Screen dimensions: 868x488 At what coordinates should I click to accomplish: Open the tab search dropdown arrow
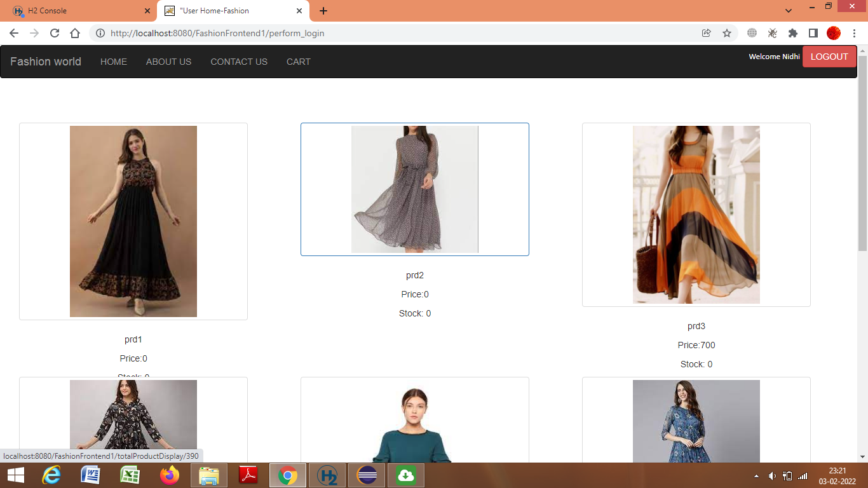click(788, 11)
